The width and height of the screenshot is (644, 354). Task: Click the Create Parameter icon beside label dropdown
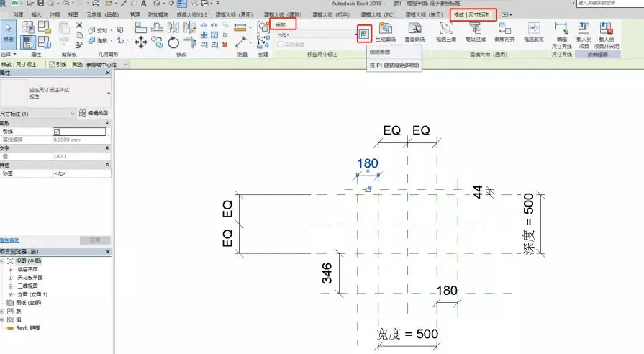(x=364, y=35)
